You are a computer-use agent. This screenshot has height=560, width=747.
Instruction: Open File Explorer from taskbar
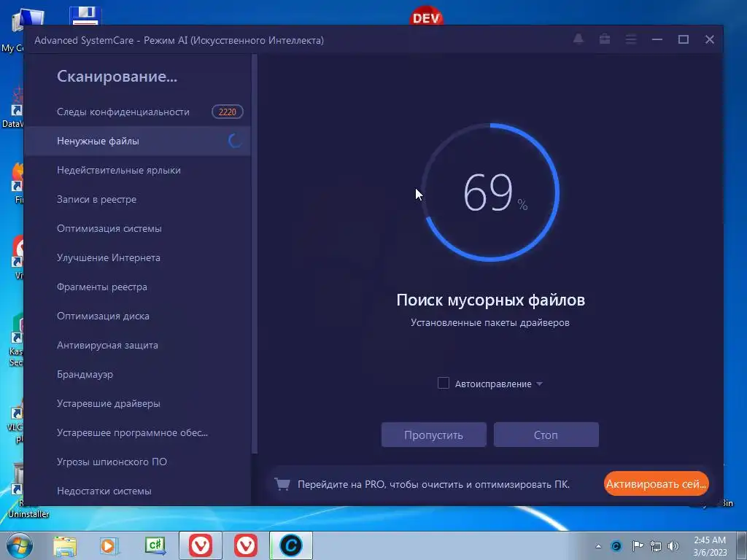pos(64,545)
